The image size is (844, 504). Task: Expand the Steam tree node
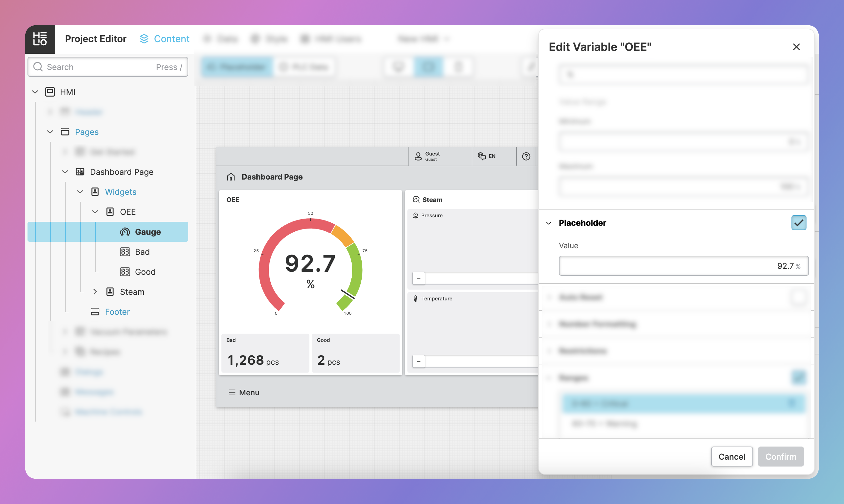pyautogui.click(x=95, y=292)
